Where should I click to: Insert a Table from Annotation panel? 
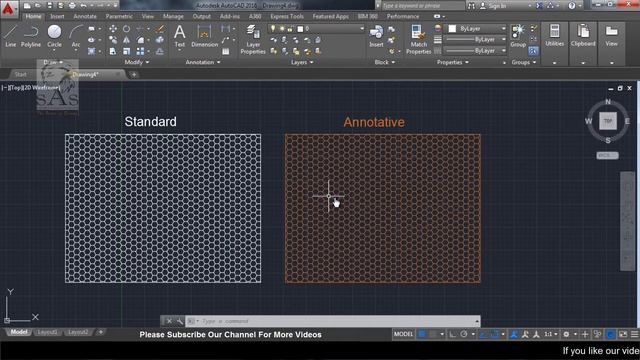(226, 51)
